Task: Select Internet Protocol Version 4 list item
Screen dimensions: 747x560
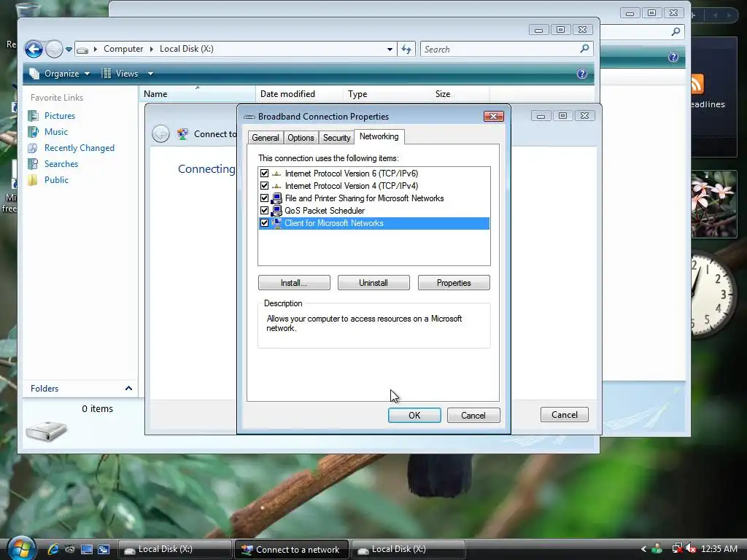Action: coord(352,186)
